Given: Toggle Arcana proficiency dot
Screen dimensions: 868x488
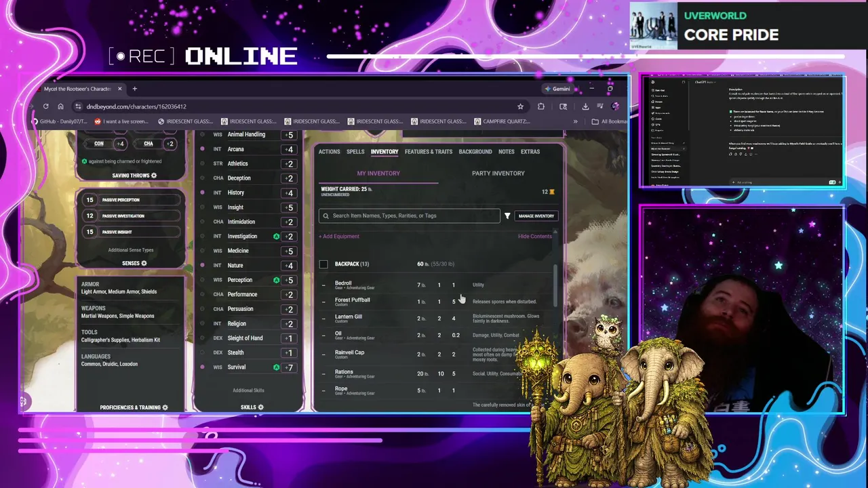Looking at the screenshot, I should pos(202,149).
